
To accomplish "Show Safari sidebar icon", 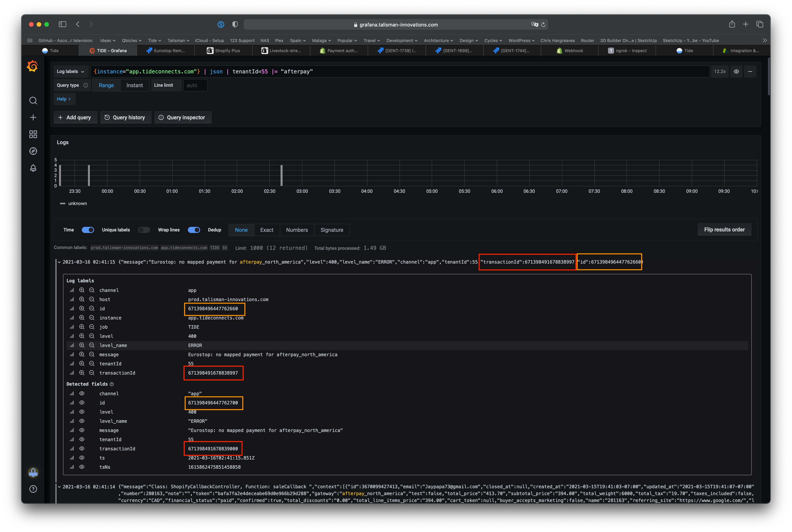I will [62, 24].
